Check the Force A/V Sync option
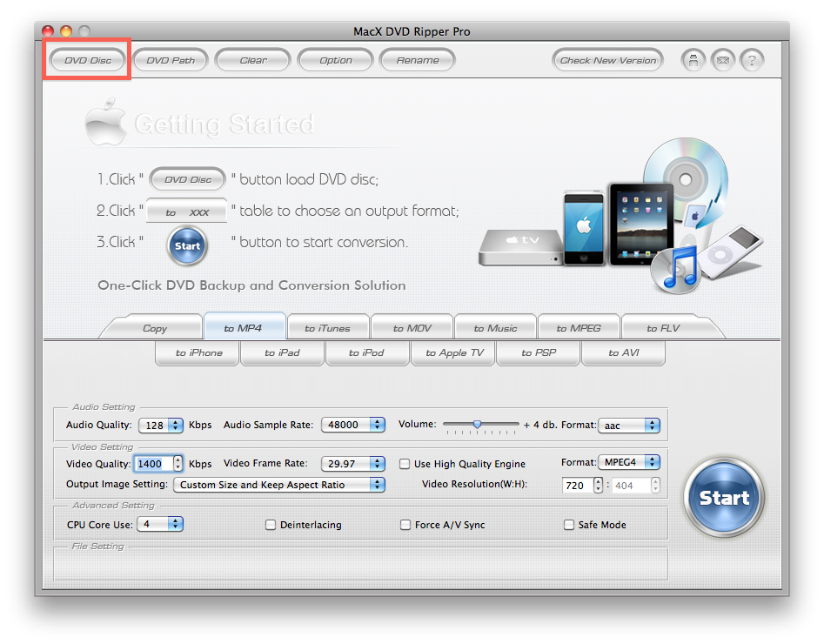Screen dimensions: 824x644 click(x=405, y=525)
